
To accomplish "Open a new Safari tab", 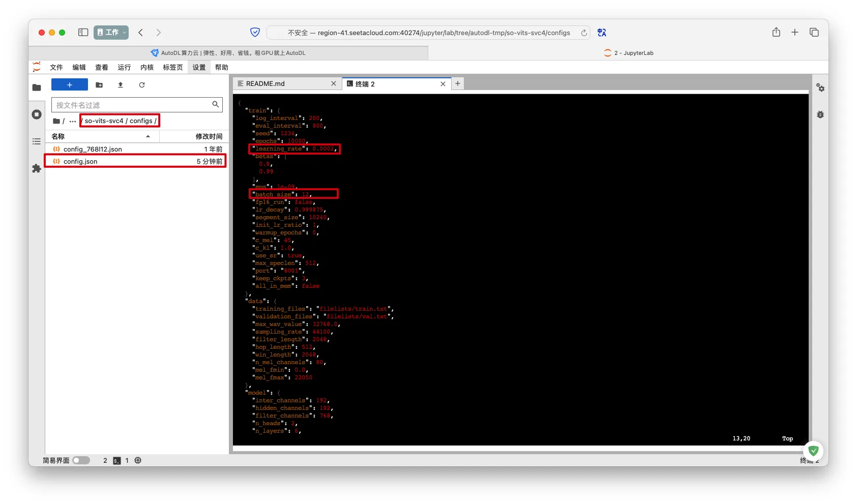I will [795, 33].
